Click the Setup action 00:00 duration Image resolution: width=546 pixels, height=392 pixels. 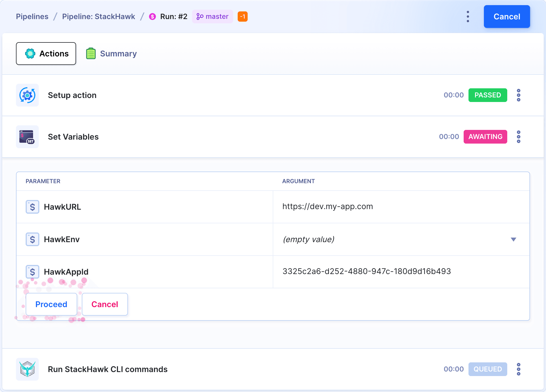pos(454,95)
